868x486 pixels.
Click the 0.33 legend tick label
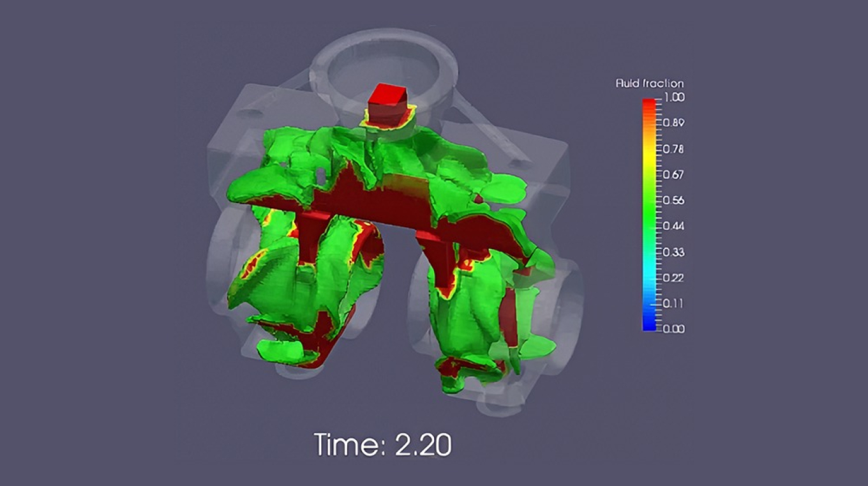[x=674, y=252]
